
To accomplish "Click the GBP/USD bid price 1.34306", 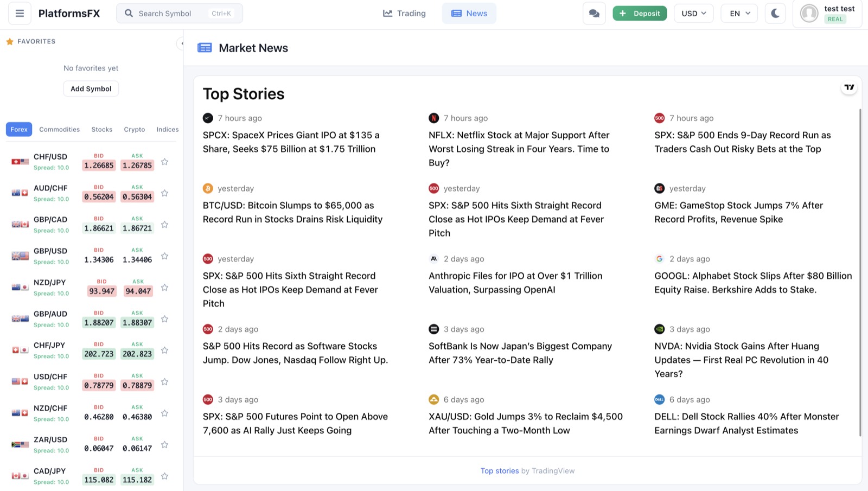I will (x=99, y=260).
